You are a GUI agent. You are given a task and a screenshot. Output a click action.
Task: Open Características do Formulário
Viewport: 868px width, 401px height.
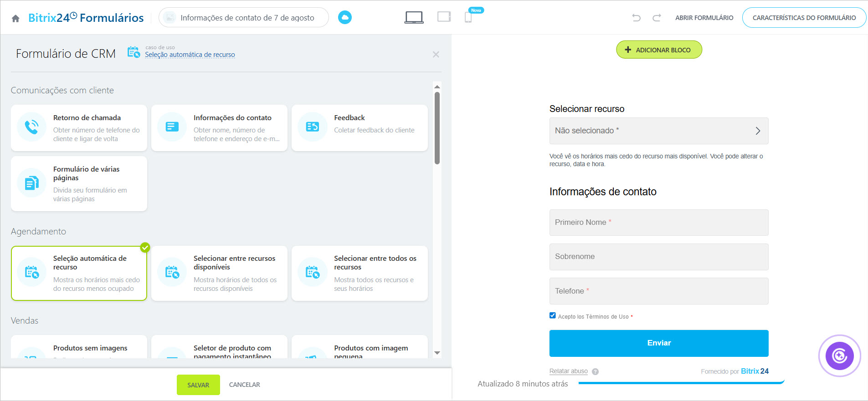pyautogui.click(x=804, y=18)
